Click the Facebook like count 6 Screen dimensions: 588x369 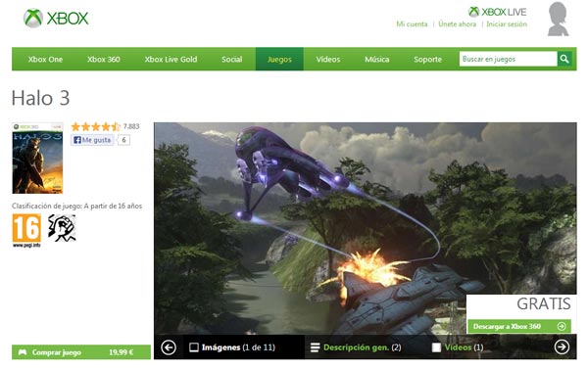(123, 140)
